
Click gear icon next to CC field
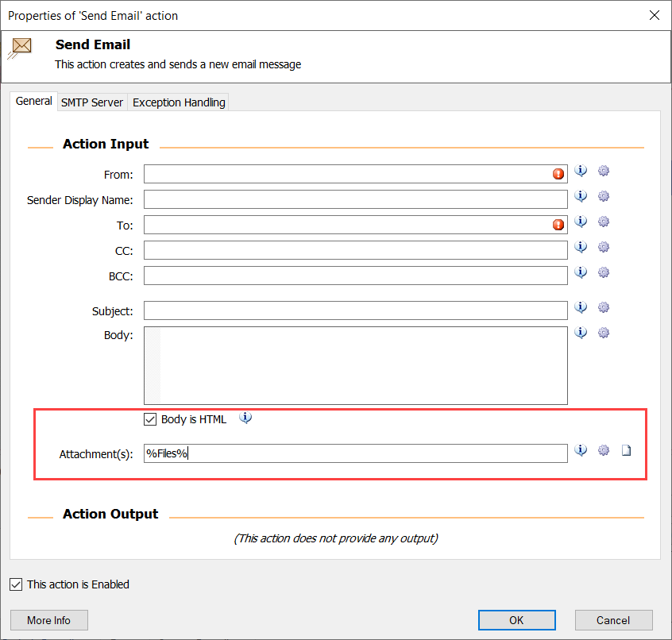tap(604, 247)
